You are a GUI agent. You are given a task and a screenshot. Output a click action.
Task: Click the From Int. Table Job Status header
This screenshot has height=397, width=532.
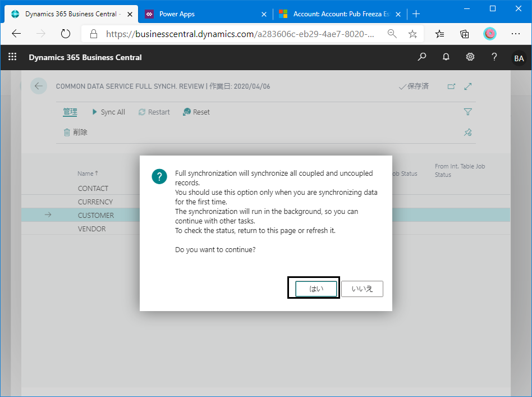[460, 171]
